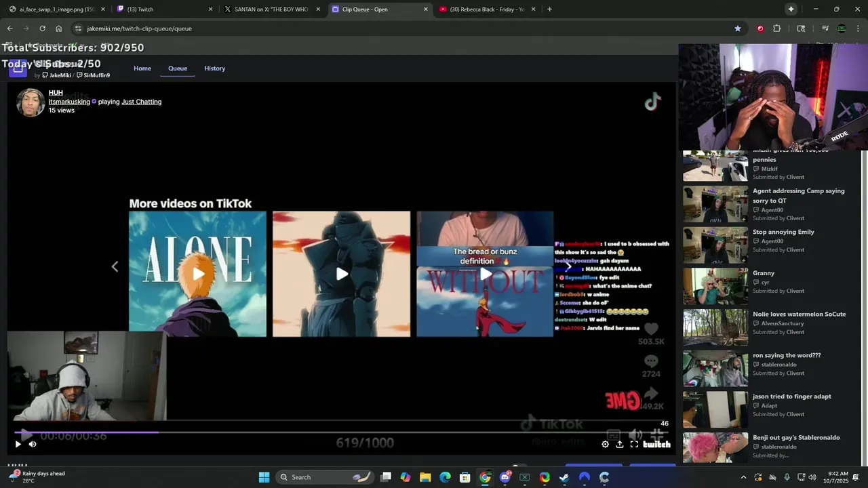Image resolution: width=868 pixels, height=488 pixels.
Task: Select the Queue tab
Action: (x=178, y=68)
